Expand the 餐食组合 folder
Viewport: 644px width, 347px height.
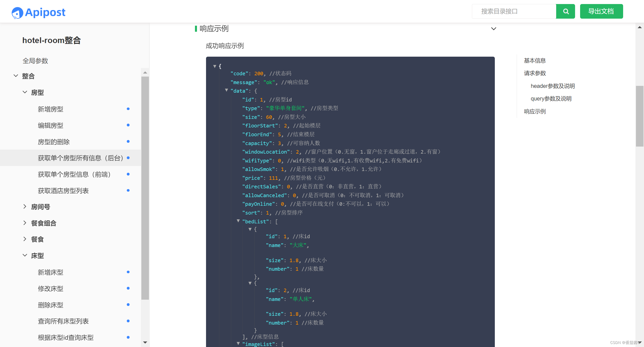click(25, 223)
